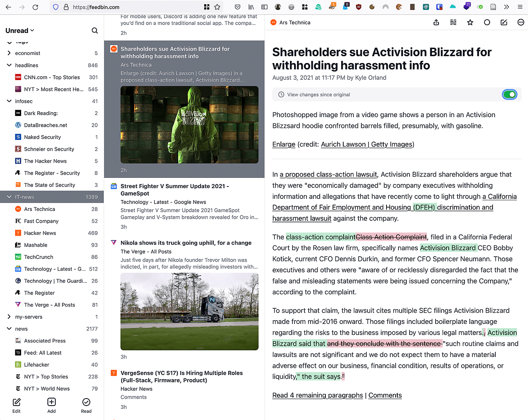Turn off View changes since original switch

tap(510, 94)
